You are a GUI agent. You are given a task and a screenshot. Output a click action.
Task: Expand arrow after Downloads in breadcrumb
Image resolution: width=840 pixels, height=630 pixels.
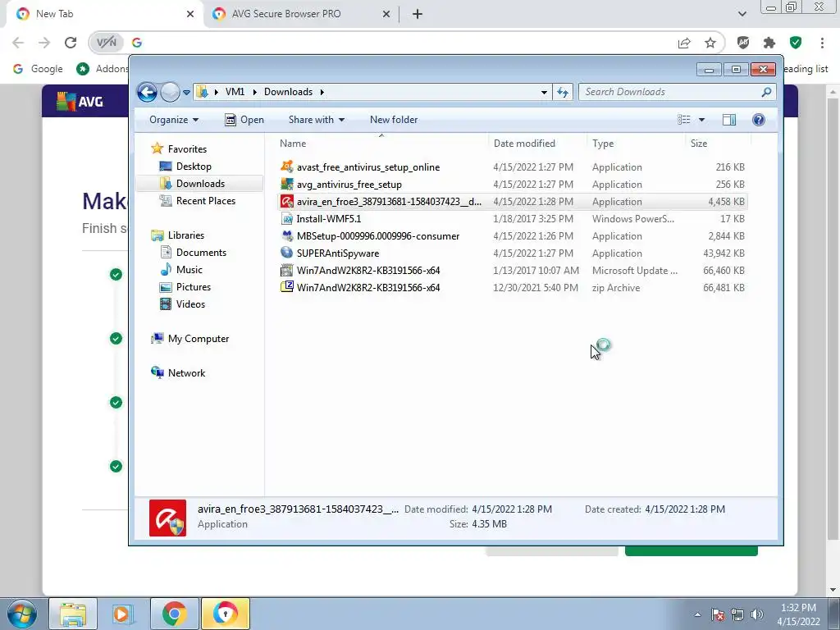[x=322, y=92]
